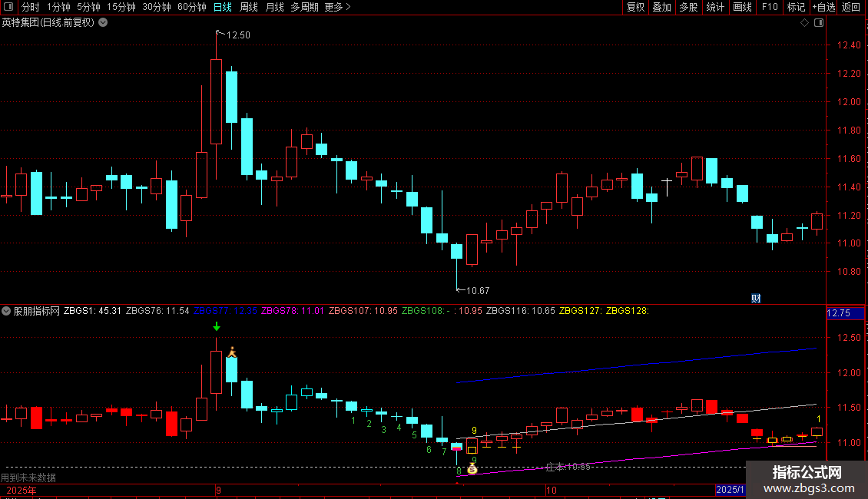Expand 更多 more periods menu
The image size is (868, 499).
pos(337,7)
